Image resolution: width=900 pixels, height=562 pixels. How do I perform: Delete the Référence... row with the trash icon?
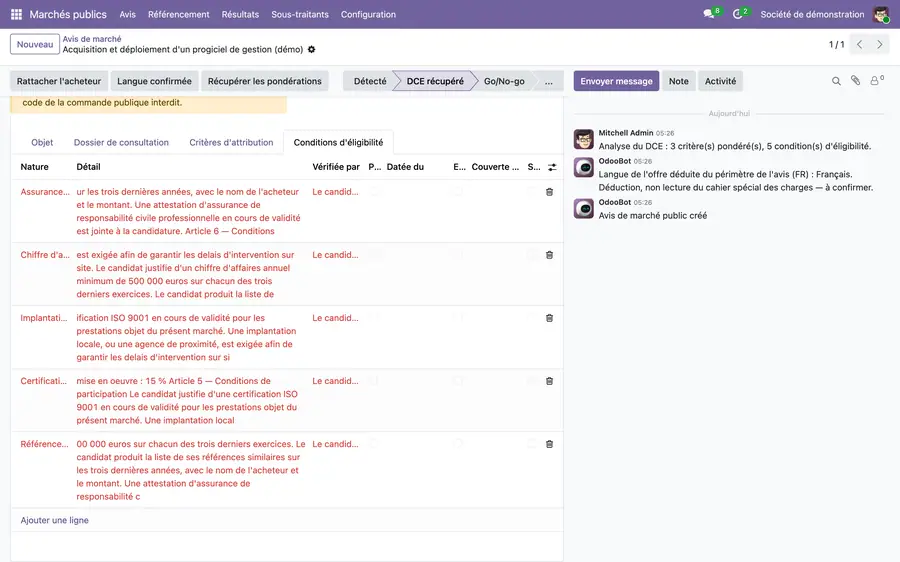[x=549, y=444]
